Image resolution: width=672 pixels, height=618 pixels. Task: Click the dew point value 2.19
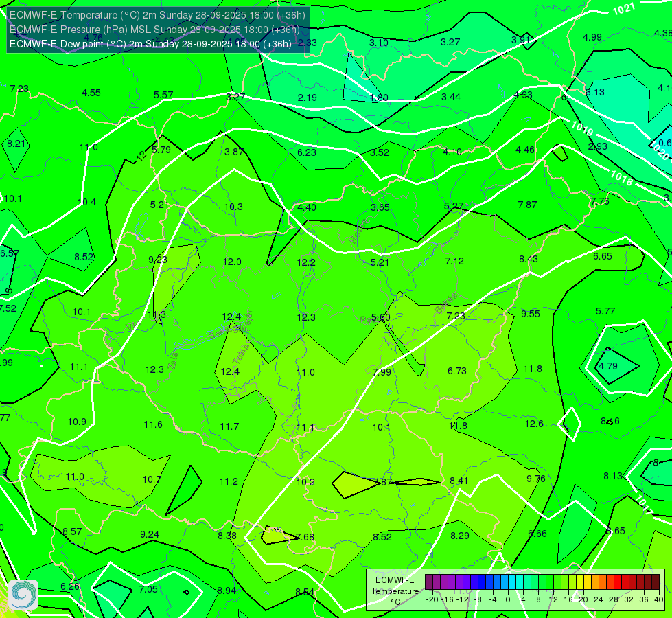(x=307, y=98)
